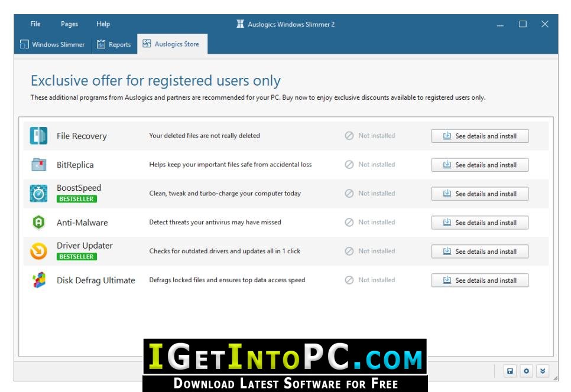Maximize the Windows Slimmer window

(523, 24)
